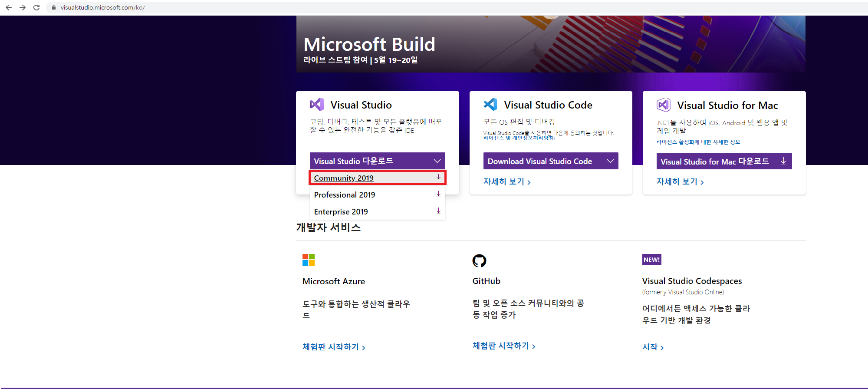Click Visual Studio for Mac 다운로드 button
The width and height of the screenshot is (868, 389).
pyautogui.click(x=724, y=161)
